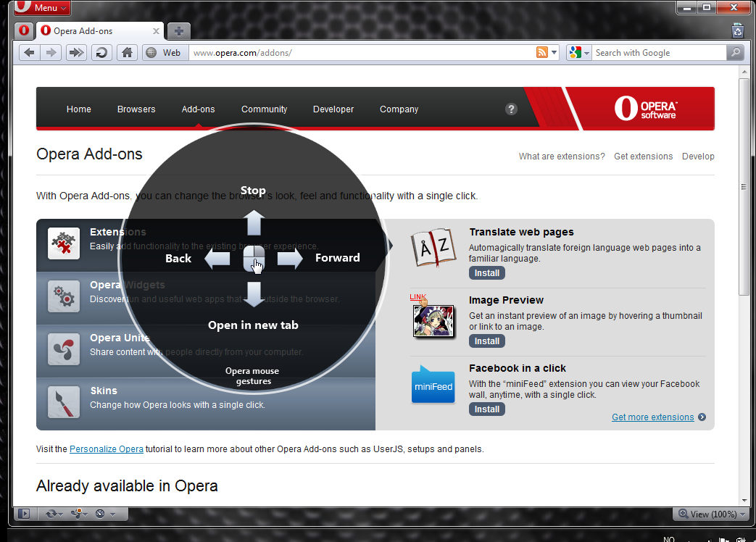The image size is (756, 542).
Task: Open a new tab with the plus button
Action: [x=178, y=31]
